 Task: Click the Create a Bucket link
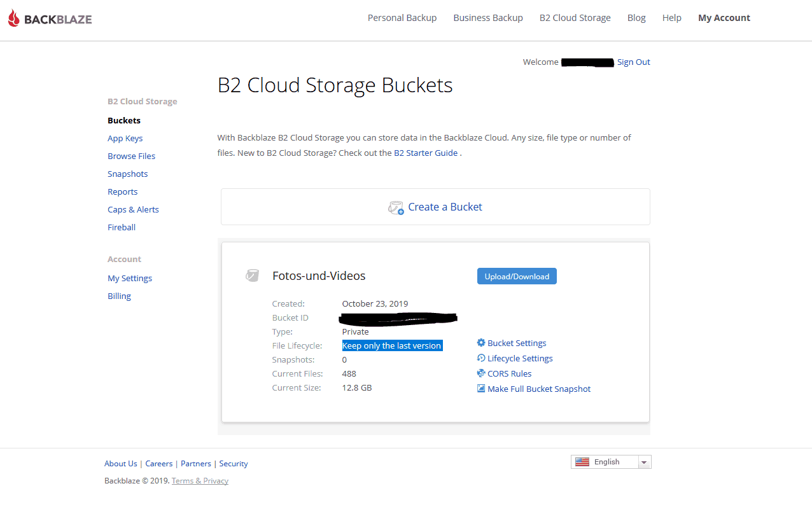(445, 207)
